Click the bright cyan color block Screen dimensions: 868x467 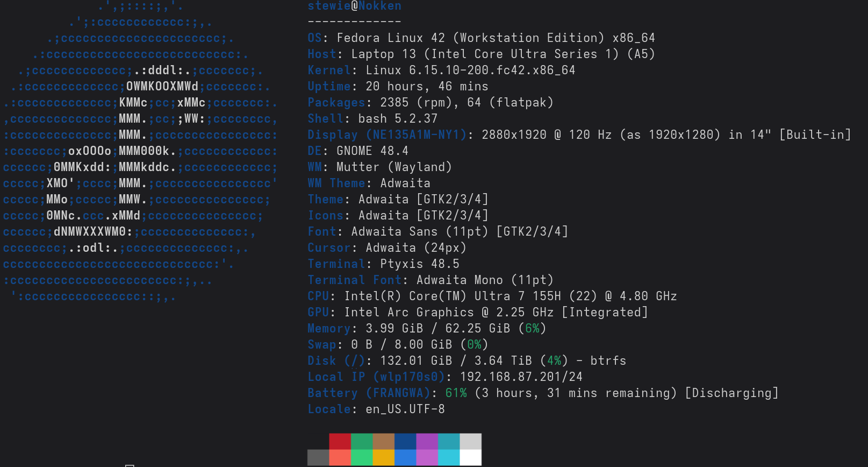[449, 457]
